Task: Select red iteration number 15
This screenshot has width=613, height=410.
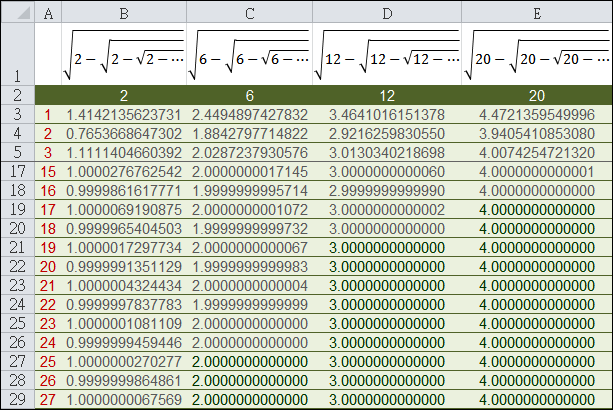Action: click(48, 172)
